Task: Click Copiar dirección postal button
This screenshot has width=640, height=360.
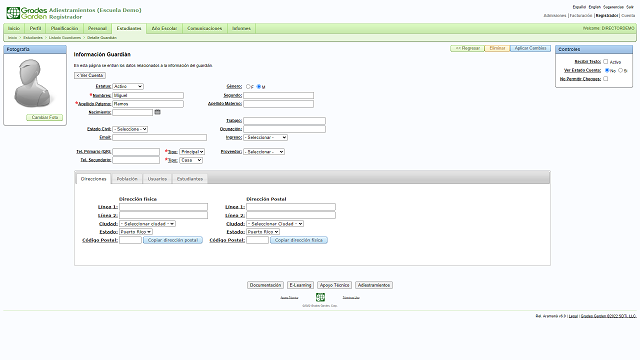Action: [x=173, y=240]
